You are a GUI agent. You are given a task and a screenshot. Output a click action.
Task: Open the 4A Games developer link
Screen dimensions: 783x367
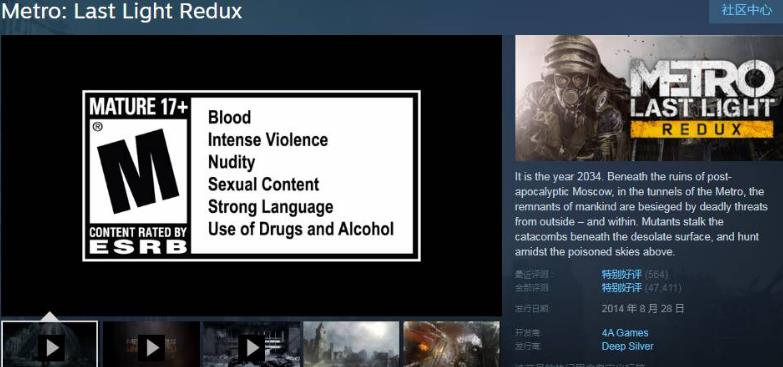[x=625, y=333]
